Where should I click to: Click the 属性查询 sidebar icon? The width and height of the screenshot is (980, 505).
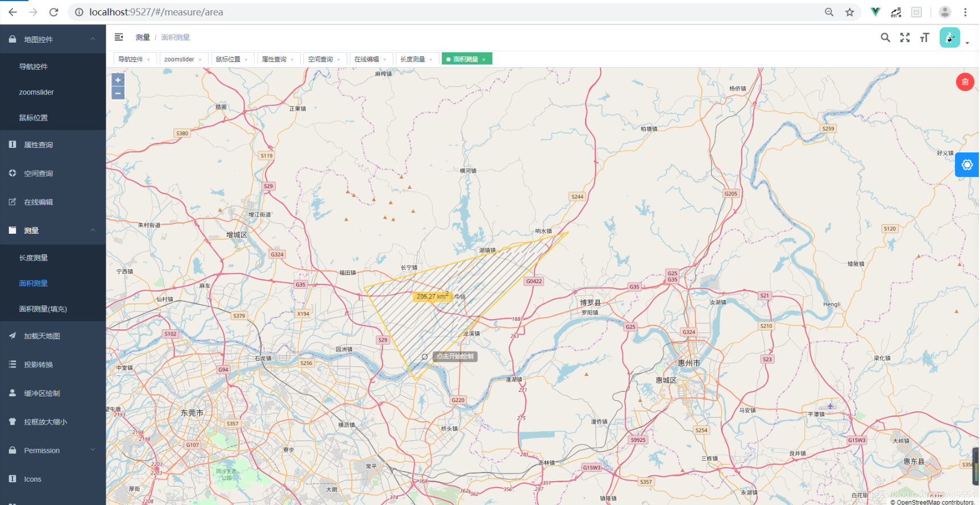[13, 144]
